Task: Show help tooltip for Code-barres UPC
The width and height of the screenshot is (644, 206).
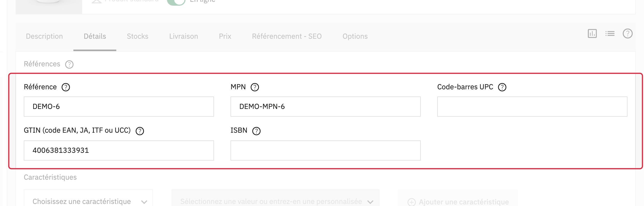Action: tap(502, 87)
